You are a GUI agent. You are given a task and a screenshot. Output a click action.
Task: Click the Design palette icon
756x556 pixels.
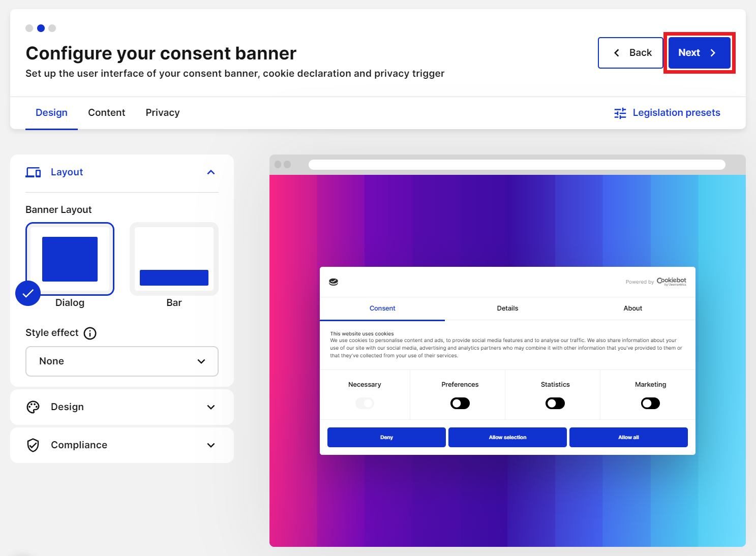(x=33, y=407)
